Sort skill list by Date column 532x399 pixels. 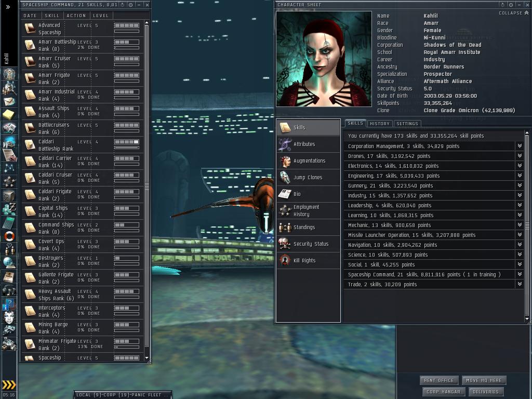(30, 16)
